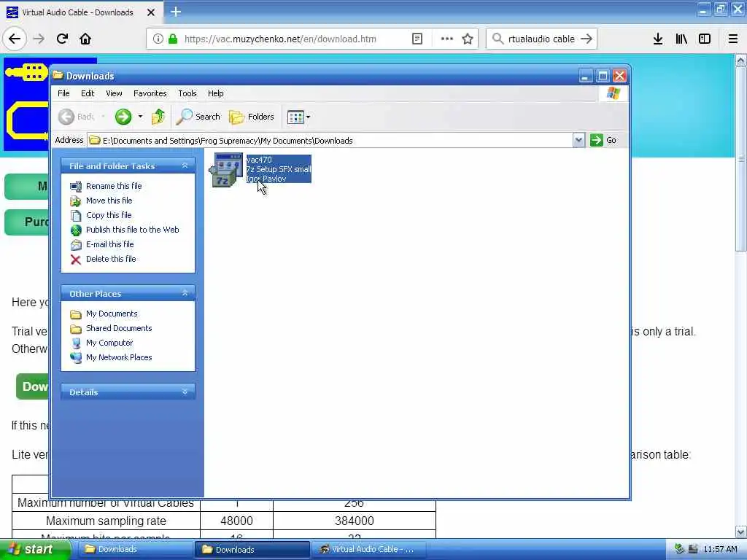Image resolution: width=747 pixels, height=560 pixels.
Task: Toggle Reader View icon in address bar
Action: pyautogui.click(x=417, y=39)
